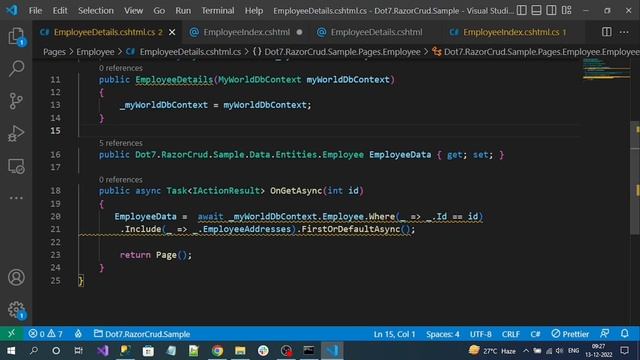This screenshot has height=360, width=640.
Task: Click the VS Code logo icon in title bar
Action: pos(11,10)
